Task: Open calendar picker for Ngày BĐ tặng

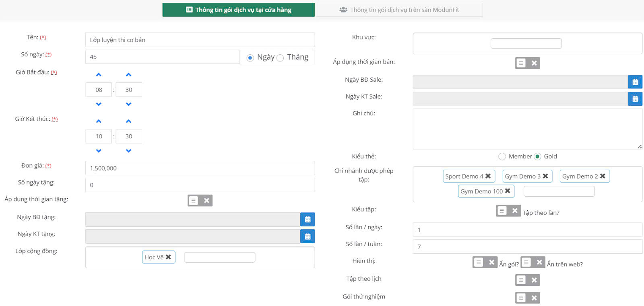Action: click(x=308, y=220)
